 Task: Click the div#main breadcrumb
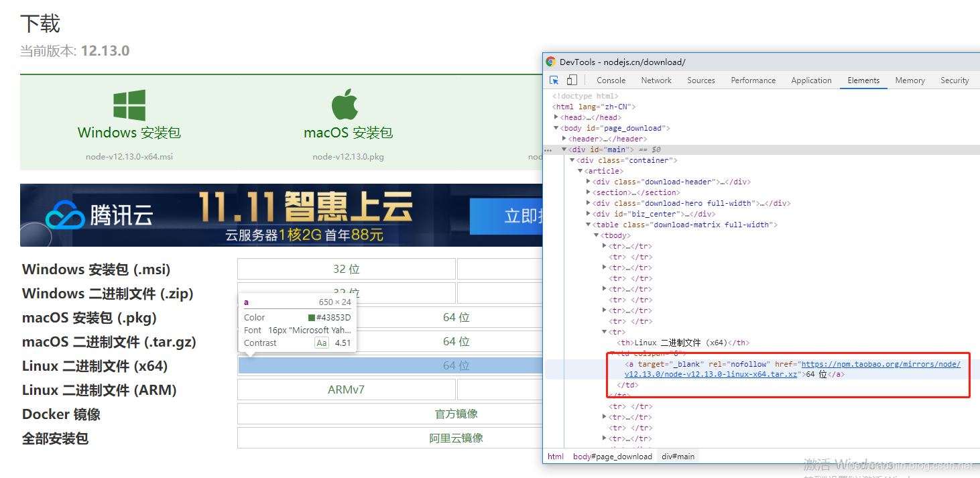pos(678,457)
